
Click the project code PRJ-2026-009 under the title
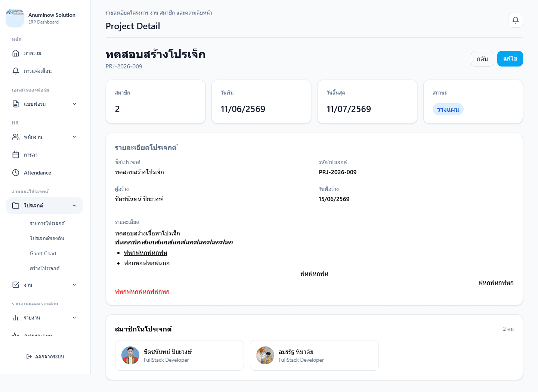point(124,67)
